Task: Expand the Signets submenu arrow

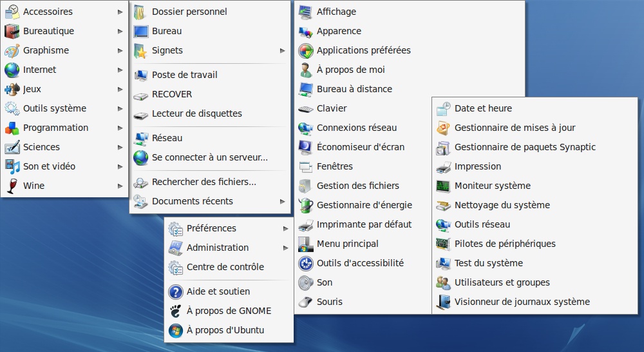Action: 282,50
